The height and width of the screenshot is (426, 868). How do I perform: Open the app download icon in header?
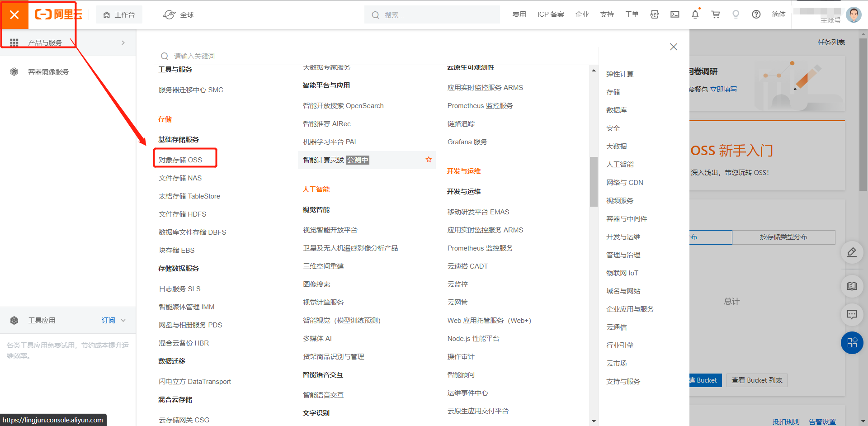click(x=655, y=14)
